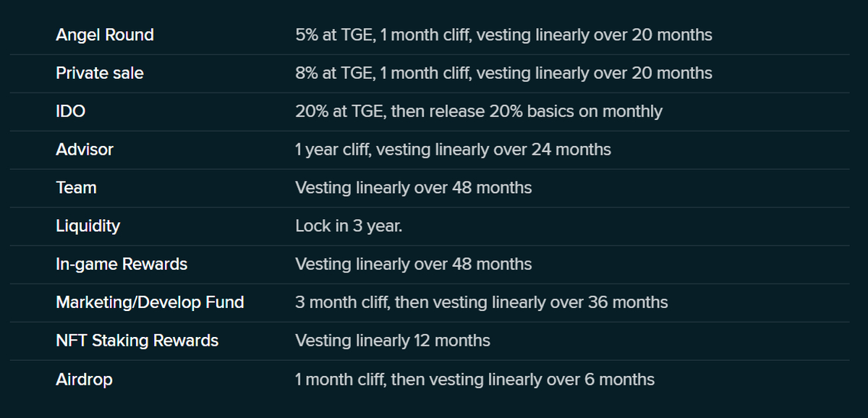
Task: Click the Lock in 3 year text
Action: (349, 226)
